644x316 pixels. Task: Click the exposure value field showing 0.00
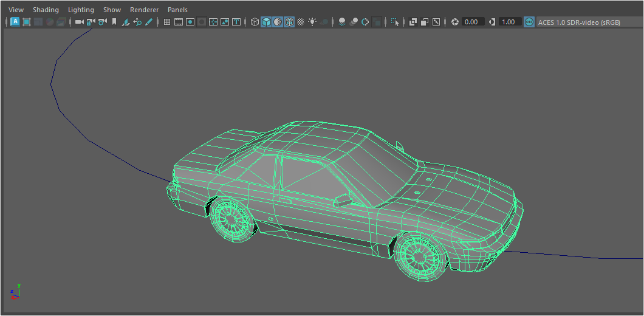pos(473,22)
